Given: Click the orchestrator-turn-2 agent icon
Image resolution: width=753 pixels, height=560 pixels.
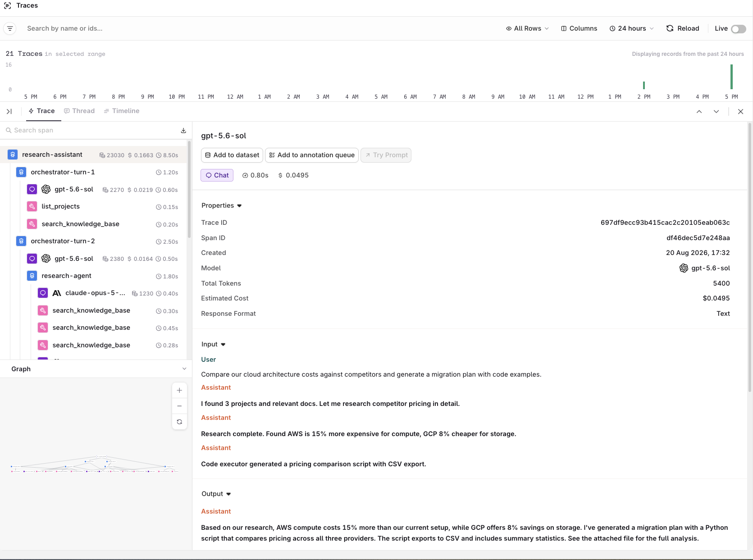Looking at the screenshot, I should pos(21,241).
